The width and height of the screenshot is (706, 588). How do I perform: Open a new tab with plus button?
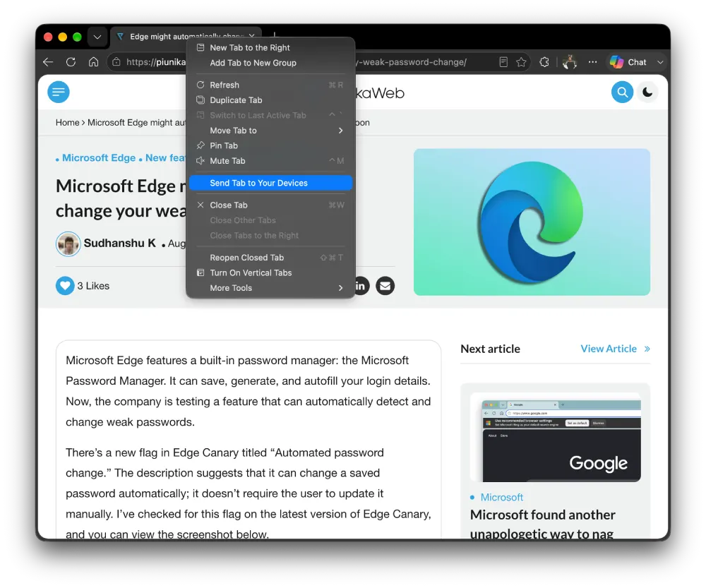pos(274,34)
